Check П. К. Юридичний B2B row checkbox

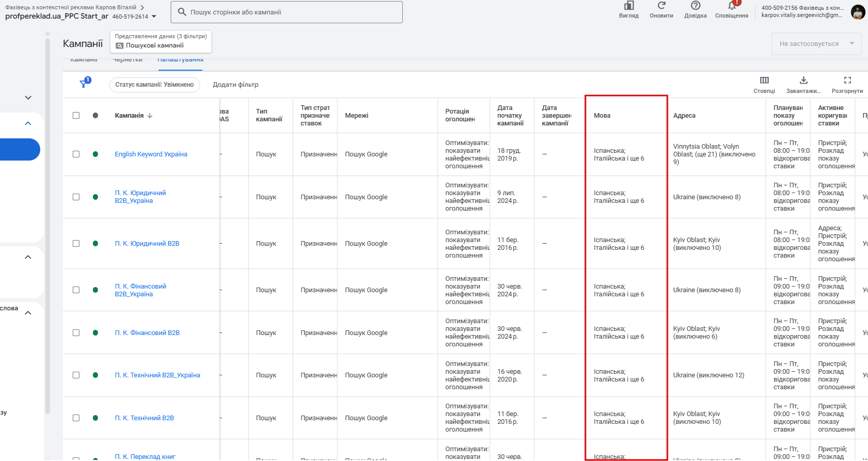[76, 243]
